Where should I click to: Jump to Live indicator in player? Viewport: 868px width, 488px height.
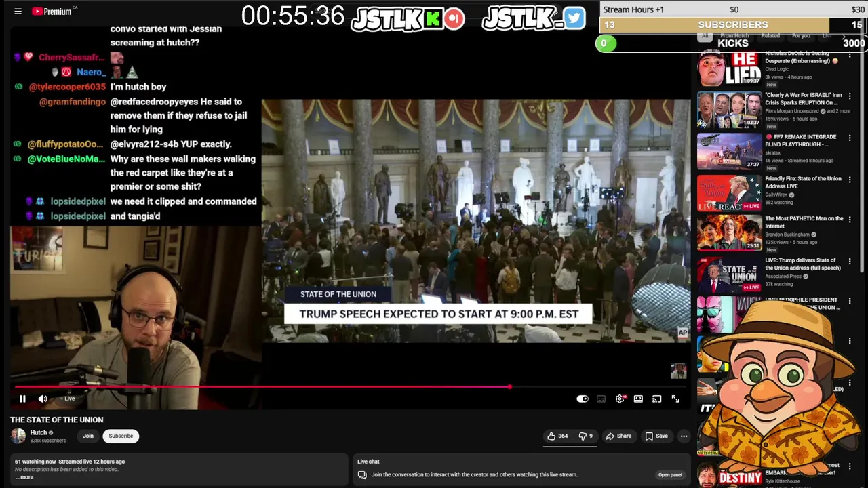[68, 399]
